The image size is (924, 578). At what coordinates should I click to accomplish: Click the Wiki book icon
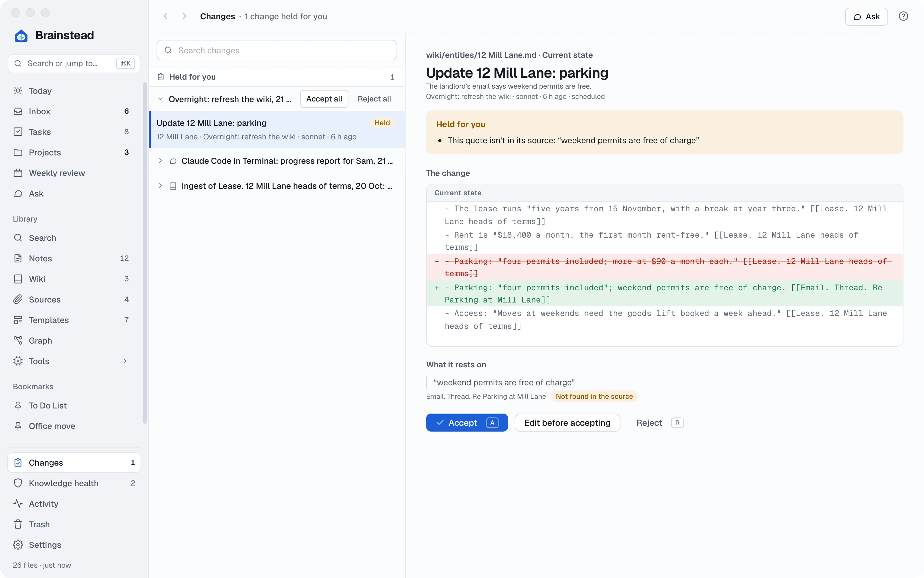coord(18,279)
